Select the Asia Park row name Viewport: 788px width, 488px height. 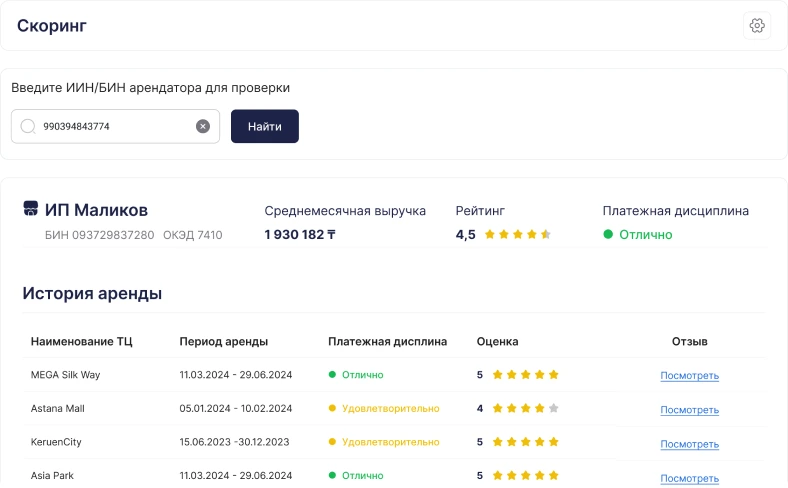52,475
